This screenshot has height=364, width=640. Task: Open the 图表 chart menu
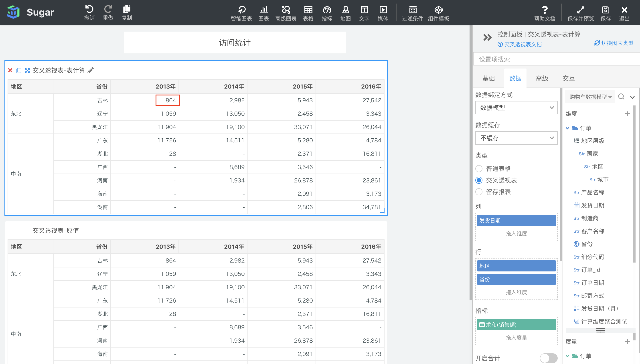[x=263, y=13]
